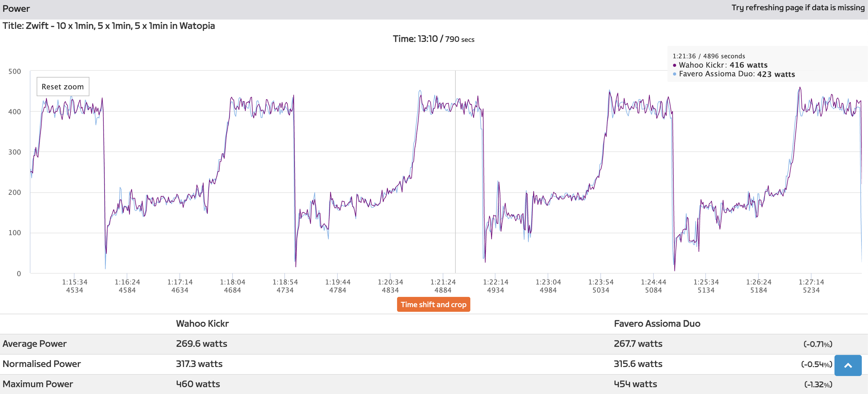Viewport: 868px width, 394px height.
Task: Click the 500 y-axis label
Action: [x=15, y=71]
